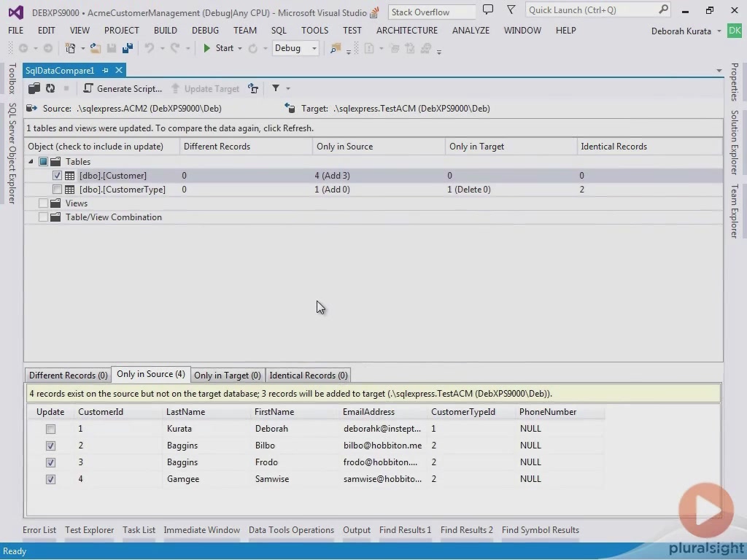Open the filter dropdown arrow in compare toolbar
This screenshot has height=560, width=747.
click(287, 88)
